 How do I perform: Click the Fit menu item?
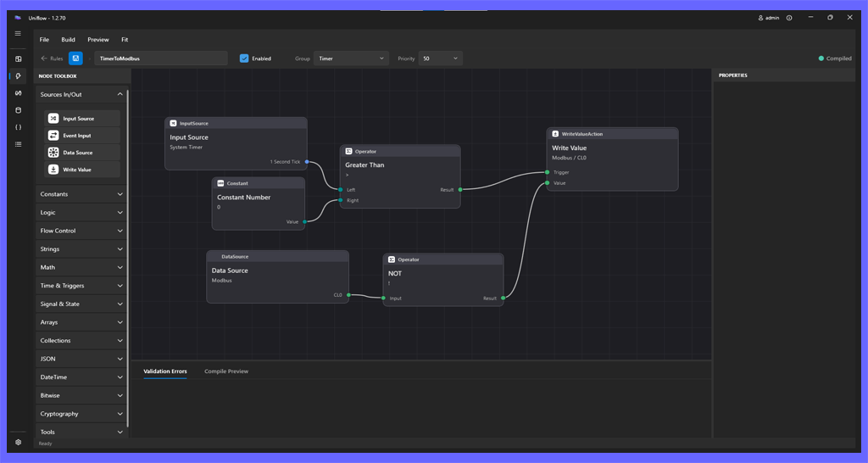pos(125,40)
